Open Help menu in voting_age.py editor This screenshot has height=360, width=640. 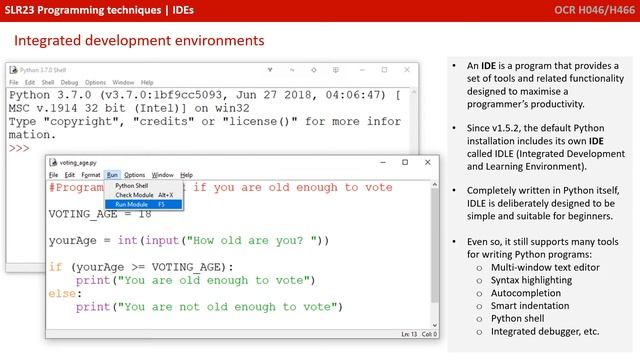pyautogui.click(x=187, y=175)
